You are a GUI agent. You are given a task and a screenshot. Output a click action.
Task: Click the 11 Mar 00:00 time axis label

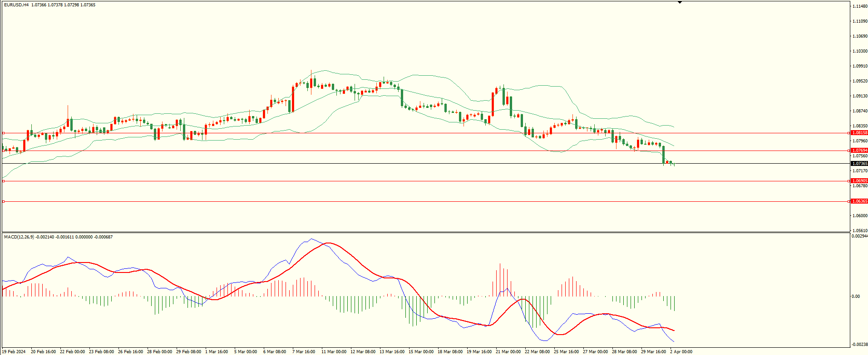334,352
